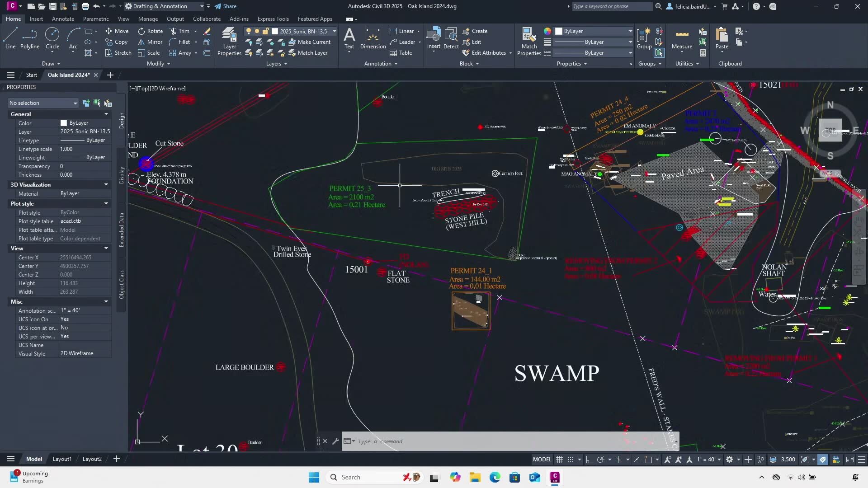Click the Share button
The height and width of the screenshot is (488, 868).
click(x=225, y=6)
